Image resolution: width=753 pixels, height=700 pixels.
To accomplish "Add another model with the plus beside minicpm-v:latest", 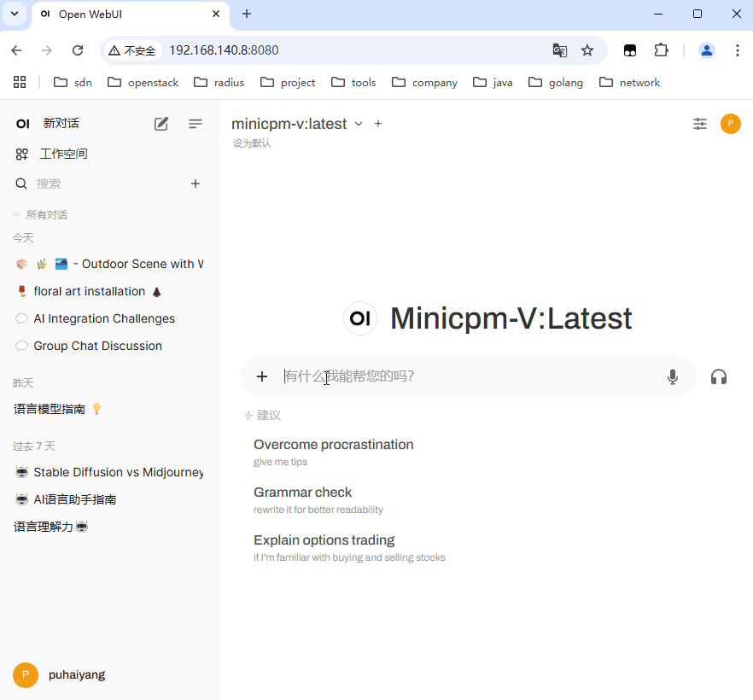I will [x=378, y=124].
